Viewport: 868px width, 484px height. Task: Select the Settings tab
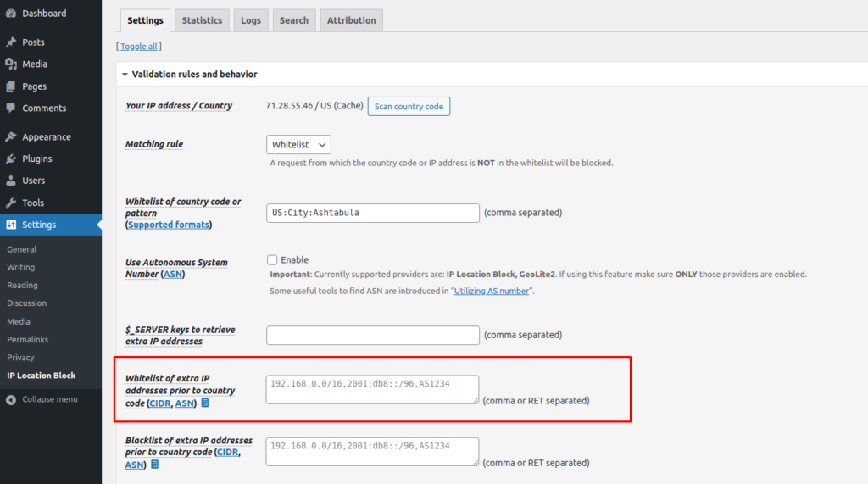click(x=145, y=20)
